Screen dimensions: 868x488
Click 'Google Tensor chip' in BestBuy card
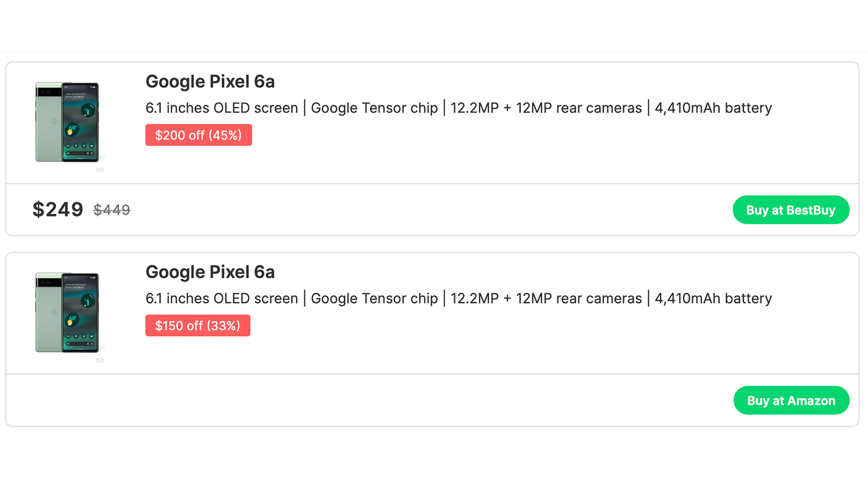(374, 108)
